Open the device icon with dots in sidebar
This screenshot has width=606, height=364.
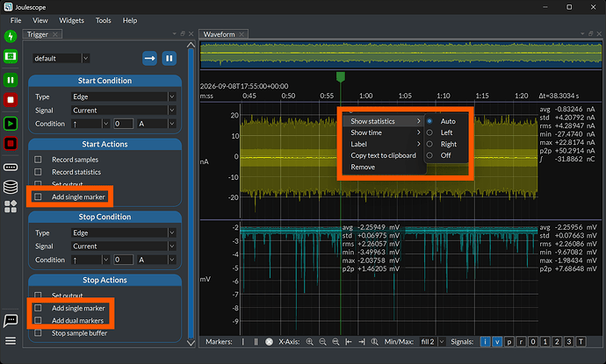pos(11,168)
